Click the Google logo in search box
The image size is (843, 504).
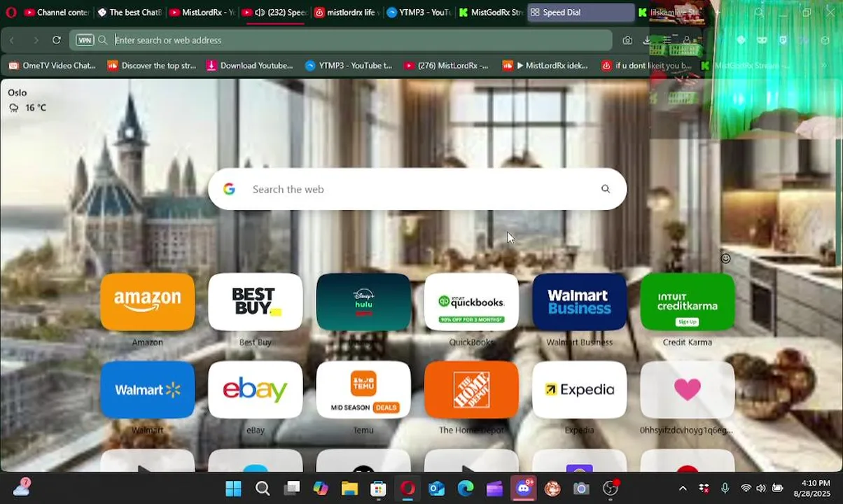(229, 189)
